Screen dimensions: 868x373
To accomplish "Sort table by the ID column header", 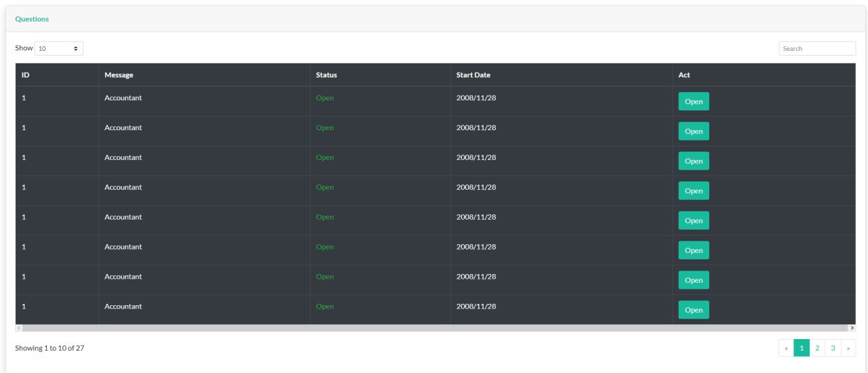I will pos(57,75).
